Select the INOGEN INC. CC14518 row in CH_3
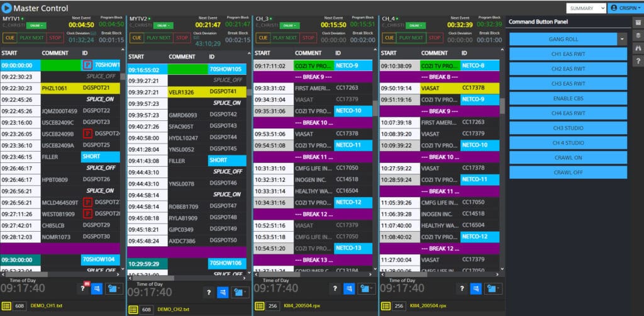Image resolution: width=644 pixels, height=316 pixels. [x=313, y=179]
